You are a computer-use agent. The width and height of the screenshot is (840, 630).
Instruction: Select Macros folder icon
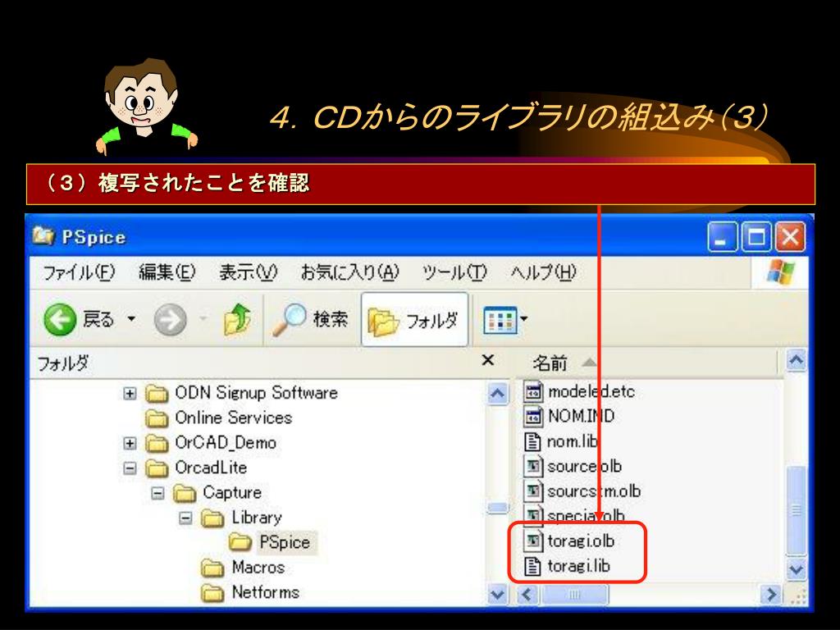coord(212,568)
